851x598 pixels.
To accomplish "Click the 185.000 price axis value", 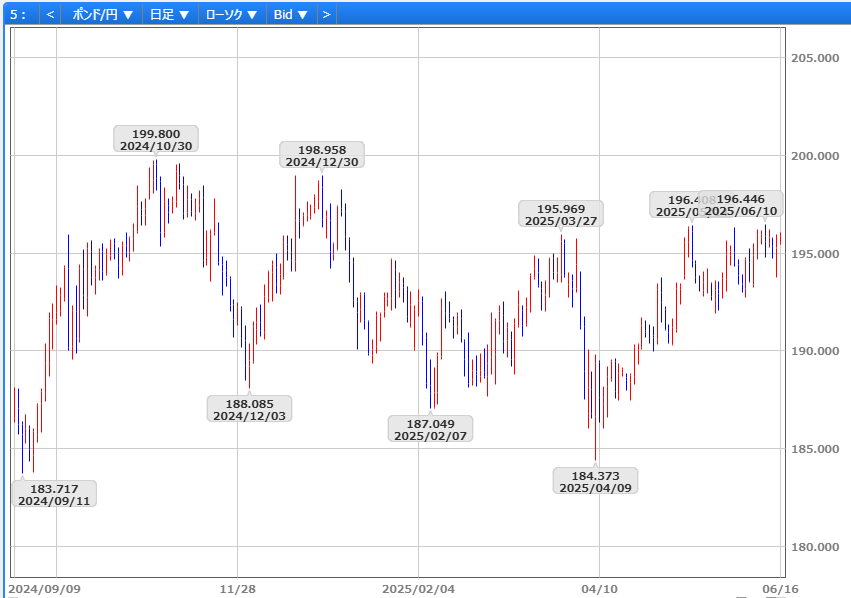I will click(815, 449).
